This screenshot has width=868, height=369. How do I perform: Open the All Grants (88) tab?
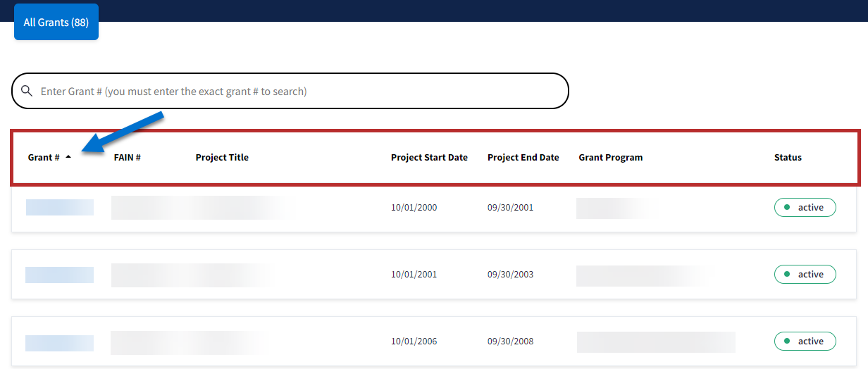[56, 23]
